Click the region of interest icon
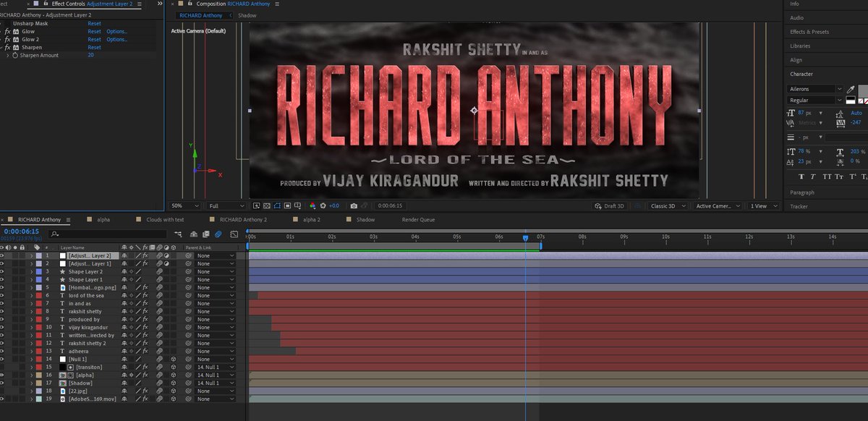The image size is (868, 421). point(287,206)
